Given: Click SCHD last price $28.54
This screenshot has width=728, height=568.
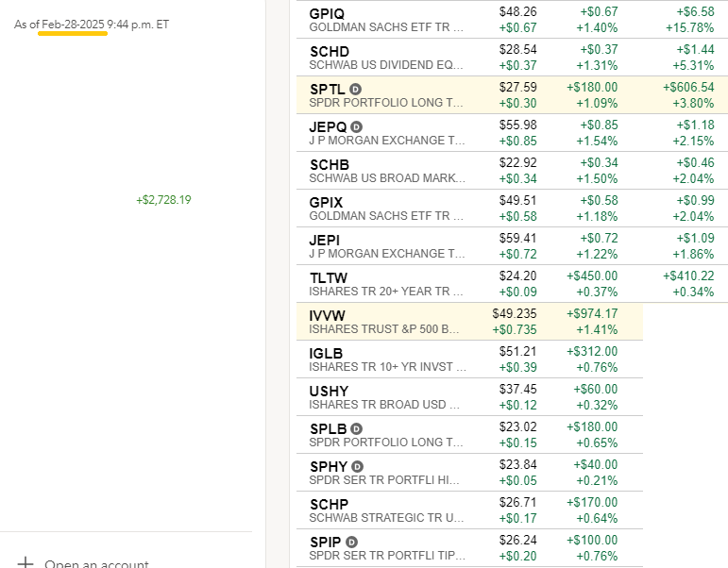Looking at the screenshot, I should (x=517, y=49).
